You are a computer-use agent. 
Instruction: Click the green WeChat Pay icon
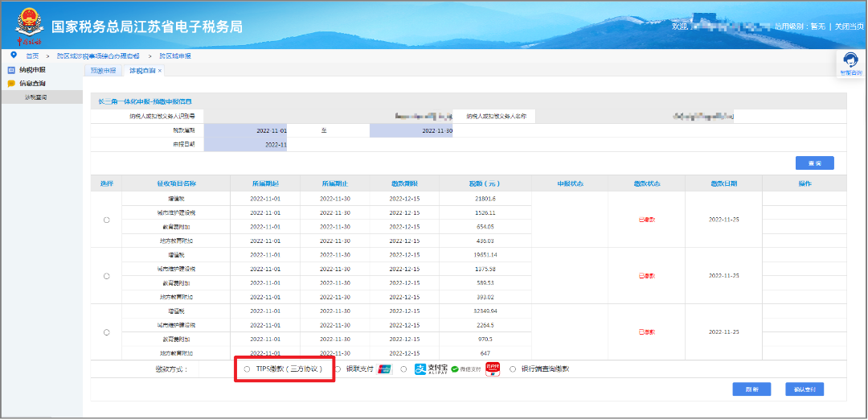tap(455, 369)
